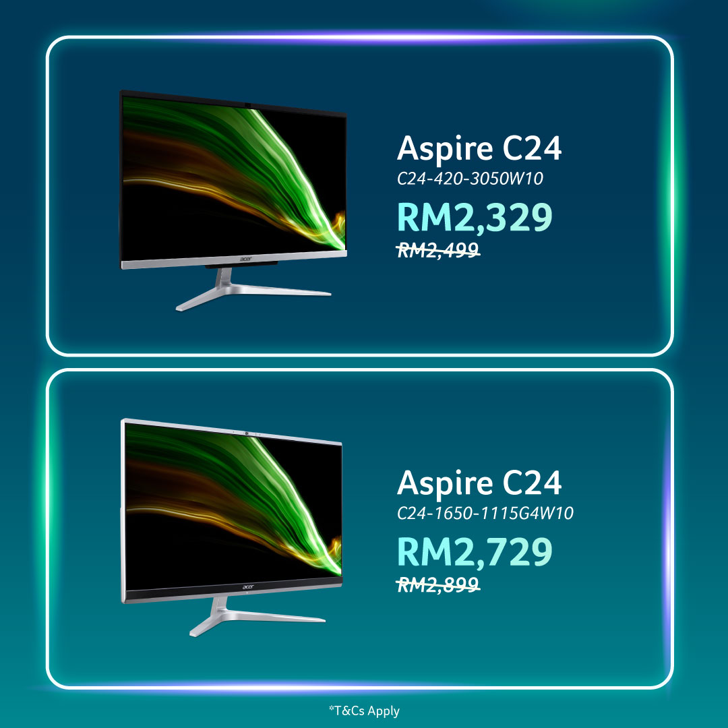Click the Acer logo on bottom monitor
Image resolution: width=728 pixels, height=728 pixels.
pyautogui.click(x=248, y=587)
